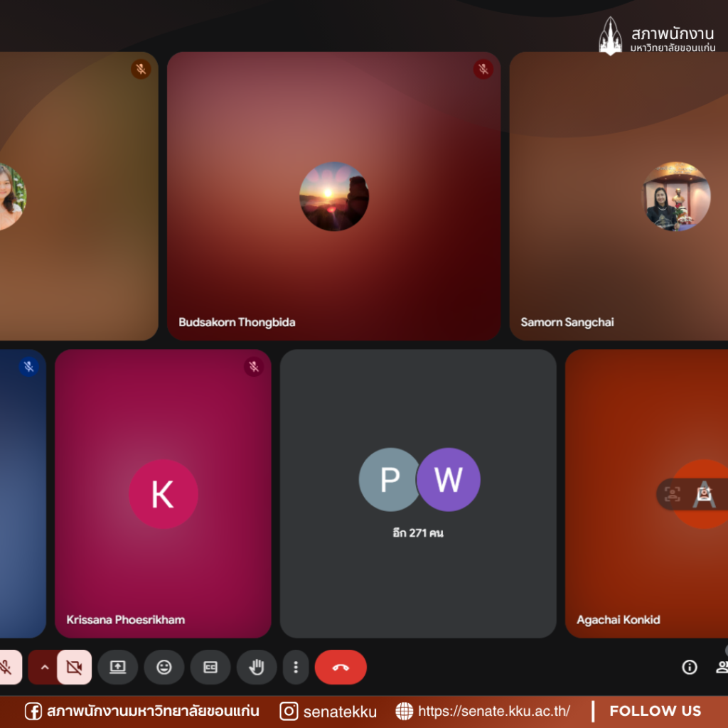Click muted mic icon on the brown tile
Viewport: 728px width, 728px height.
pos(141,69)
